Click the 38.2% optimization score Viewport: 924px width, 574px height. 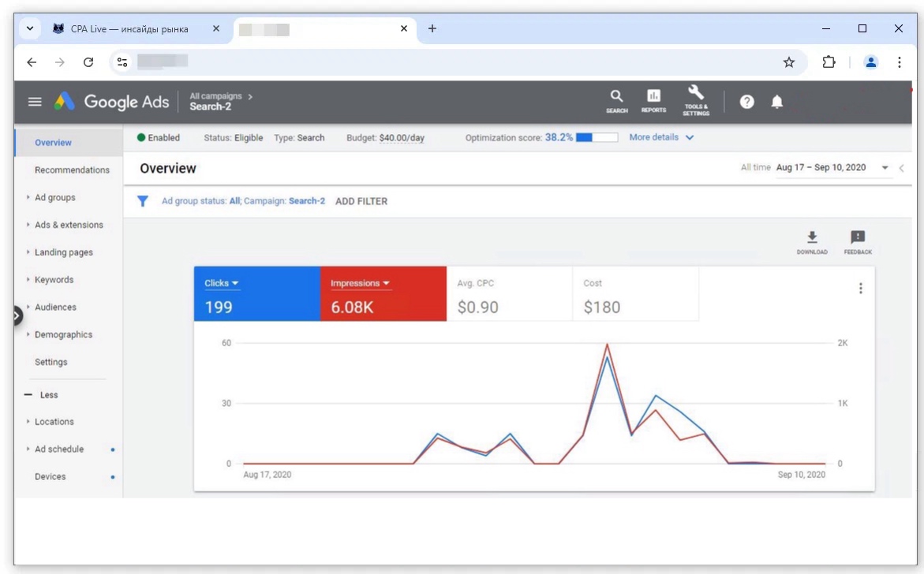click(559, 137)
